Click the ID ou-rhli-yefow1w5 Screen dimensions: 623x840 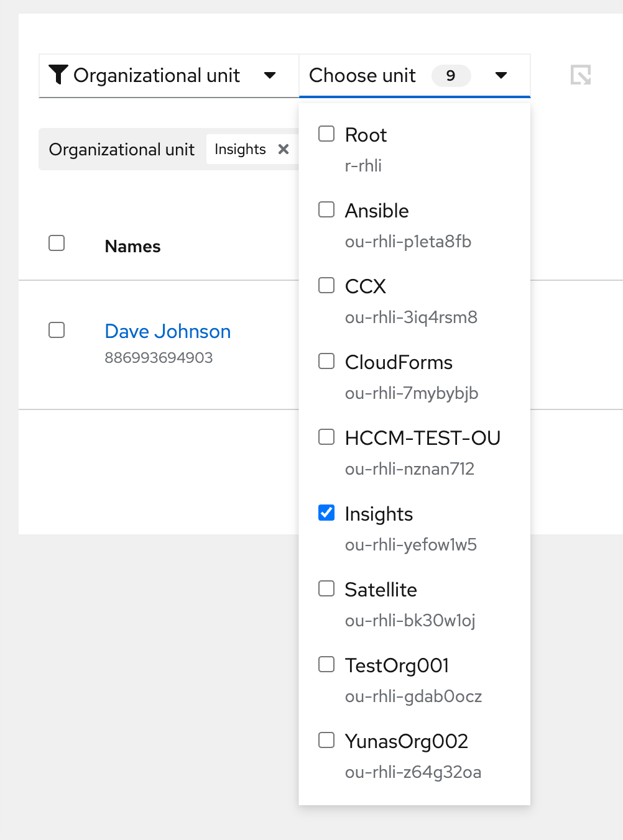point(411,545)
